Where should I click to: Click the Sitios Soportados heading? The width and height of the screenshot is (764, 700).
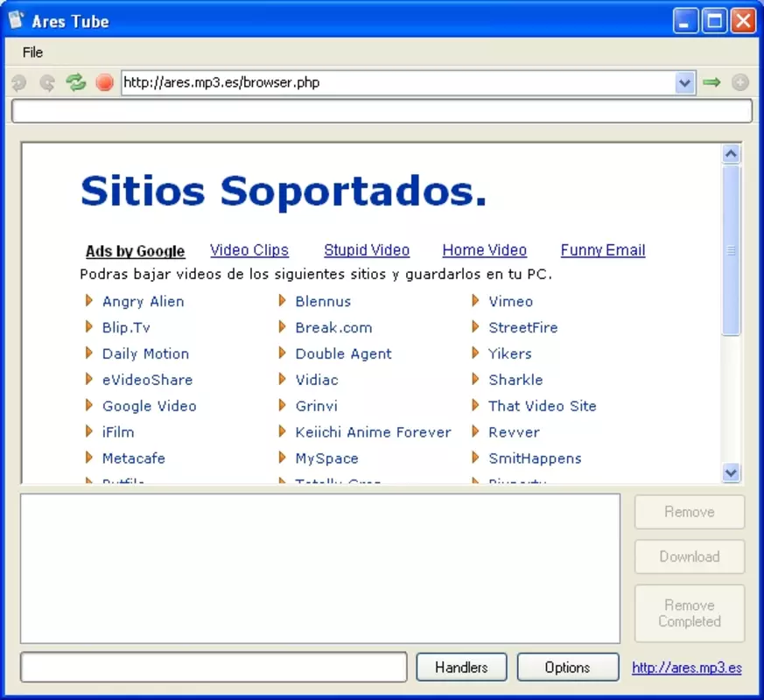tap(284, 192)
